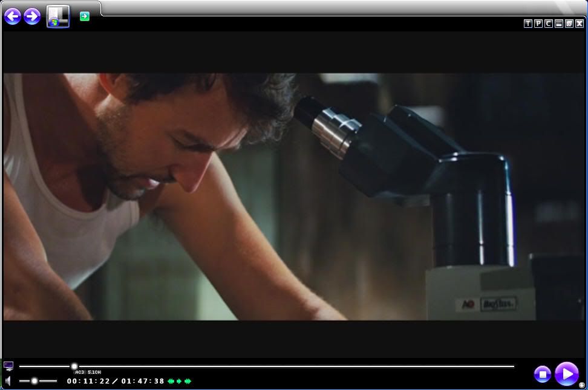
Task: Click the purple forward arrow button
Action: [x=32, y=16]
